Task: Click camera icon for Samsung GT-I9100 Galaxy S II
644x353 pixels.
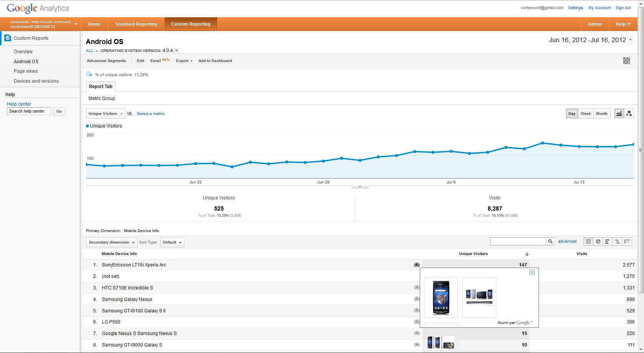Action: pos(417,310)
